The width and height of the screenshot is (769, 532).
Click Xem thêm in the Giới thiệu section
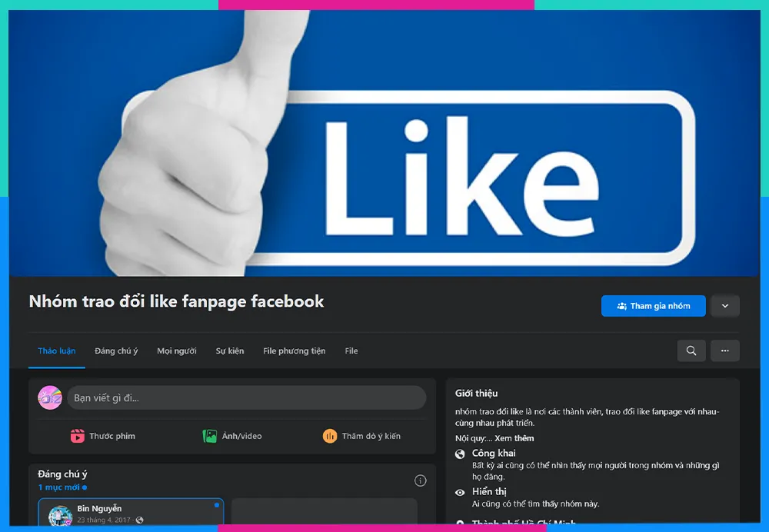[x=514, y=438]
